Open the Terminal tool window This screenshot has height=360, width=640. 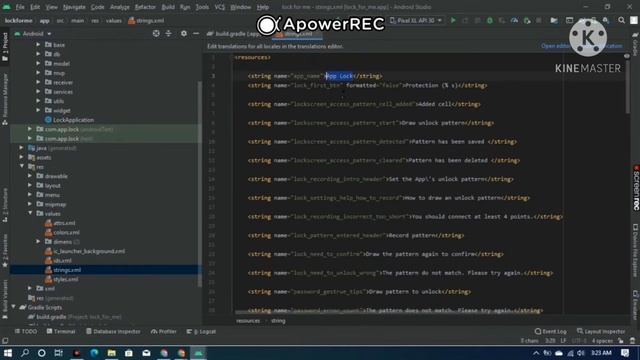coord(61,331)
